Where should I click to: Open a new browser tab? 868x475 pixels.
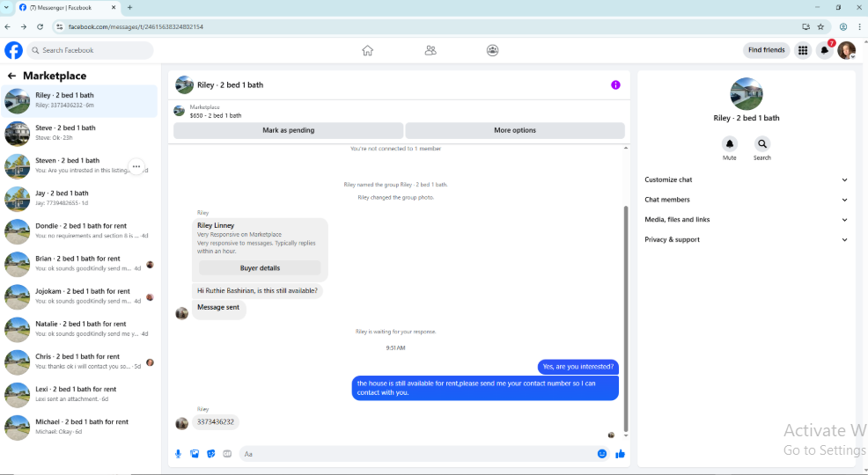(130, 8)
